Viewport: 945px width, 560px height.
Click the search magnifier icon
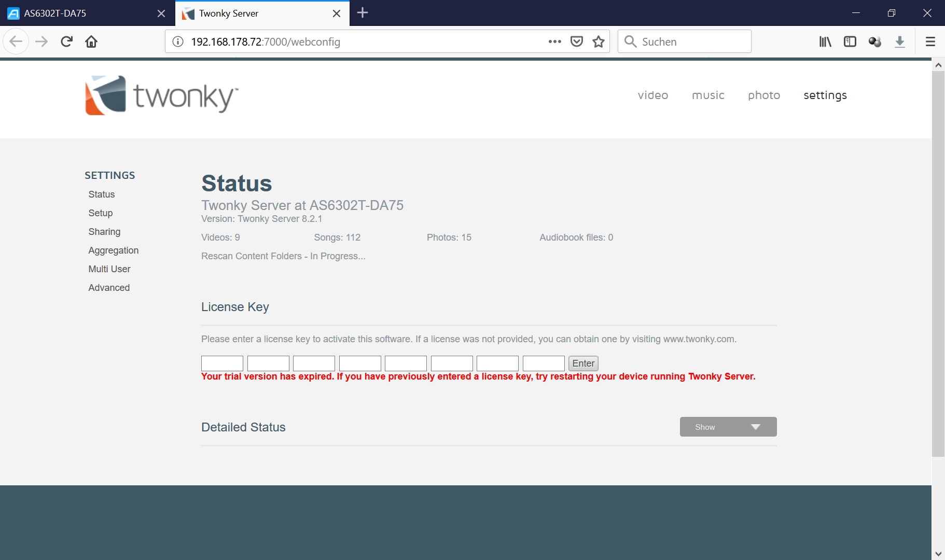630,41
